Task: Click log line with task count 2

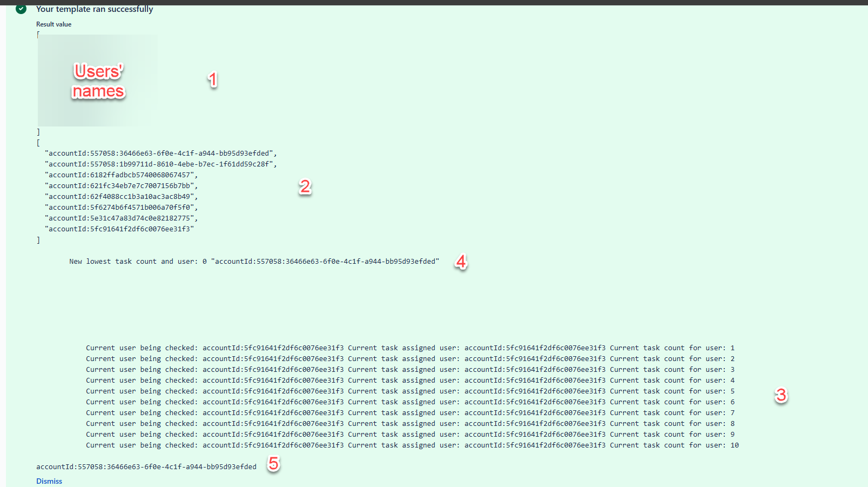Action: coord(410,359)
